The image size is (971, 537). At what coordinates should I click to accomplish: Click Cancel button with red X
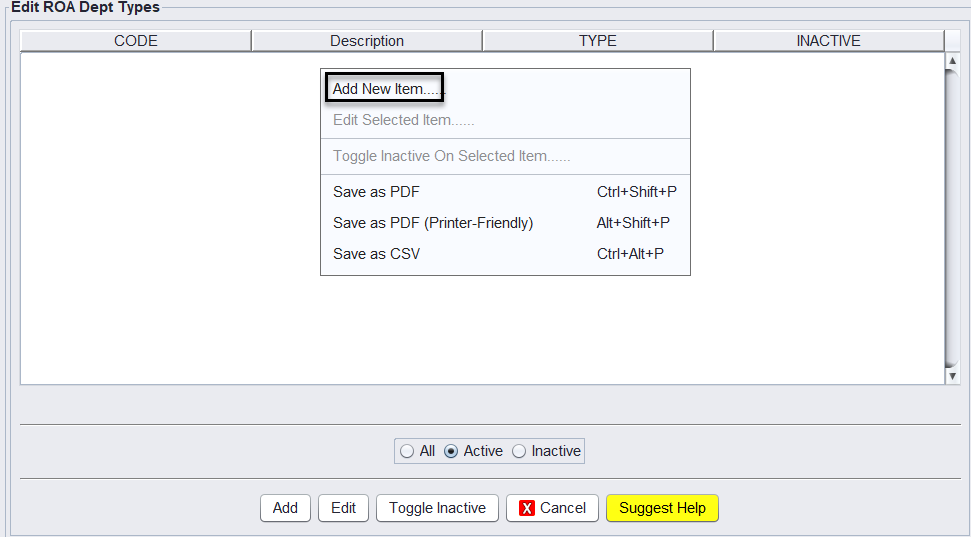[552, 508]
